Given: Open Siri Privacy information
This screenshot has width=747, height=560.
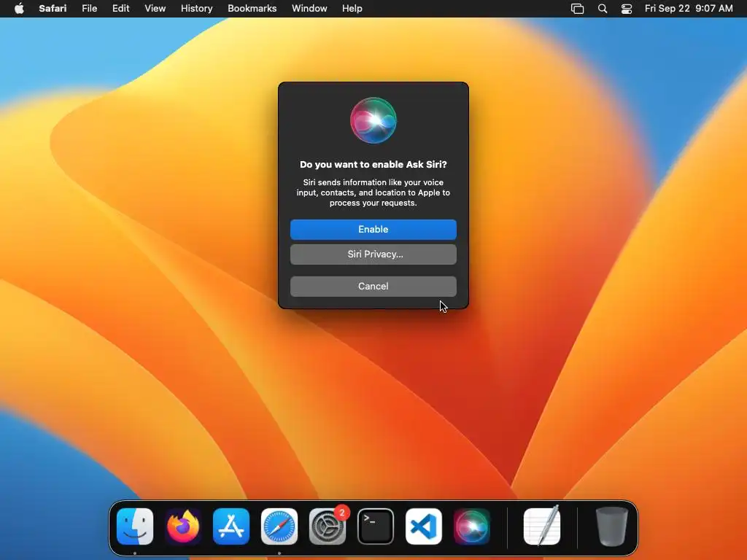Looking at the screenshot, I should tap(373, 254).
